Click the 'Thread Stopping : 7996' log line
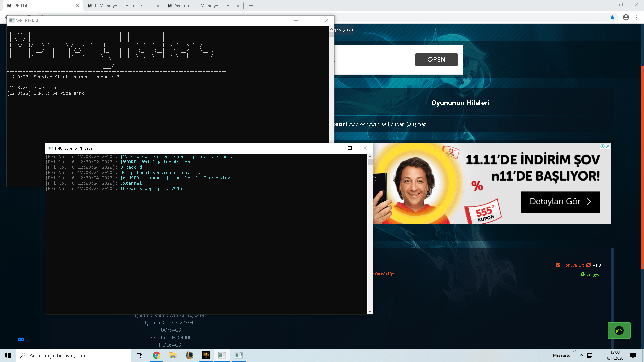 point(114,189)
